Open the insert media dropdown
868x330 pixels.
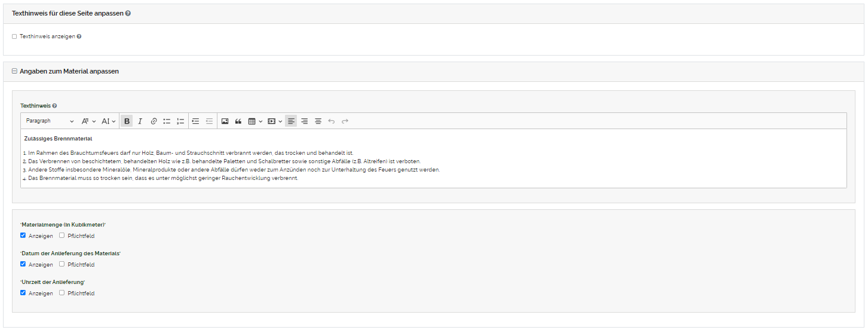tap(275, 121)
